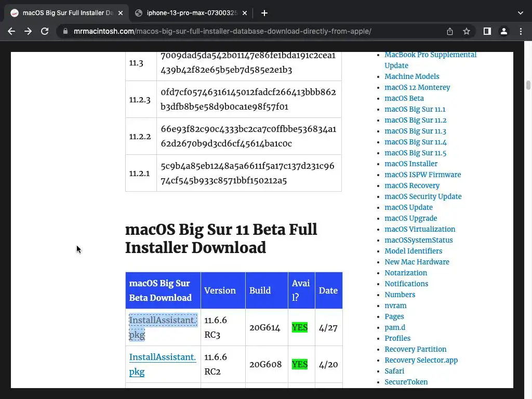Open macOS Big Sur 11.4 link
Image resolution: width=532 pixels, height=399 pixels.
[x=416, y=142]
